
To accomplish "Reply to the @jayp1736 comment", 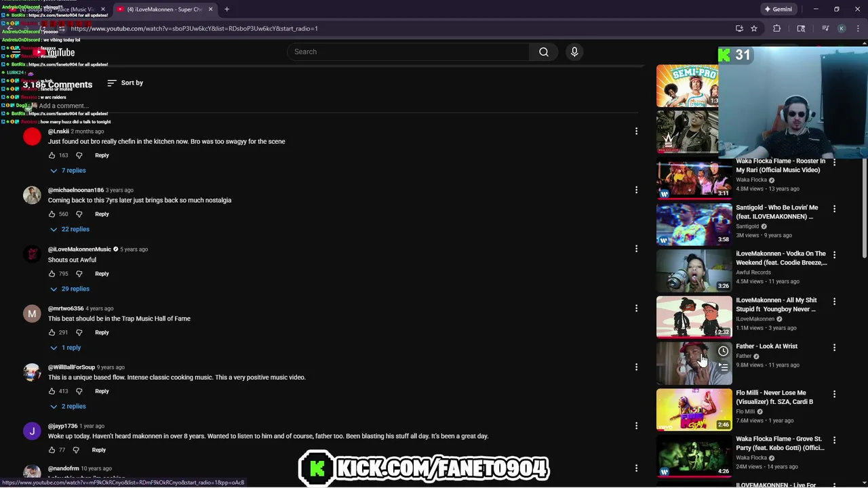I will point(98,450).
